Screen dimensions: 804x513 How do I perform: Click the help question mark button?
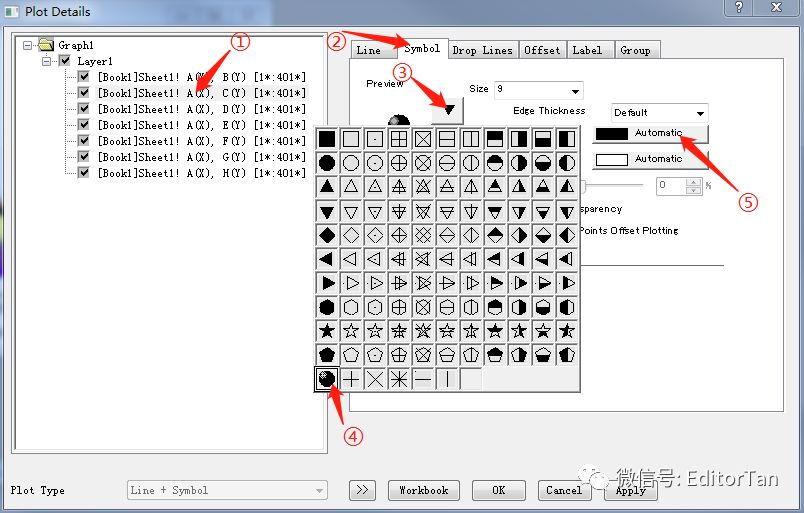738,7
